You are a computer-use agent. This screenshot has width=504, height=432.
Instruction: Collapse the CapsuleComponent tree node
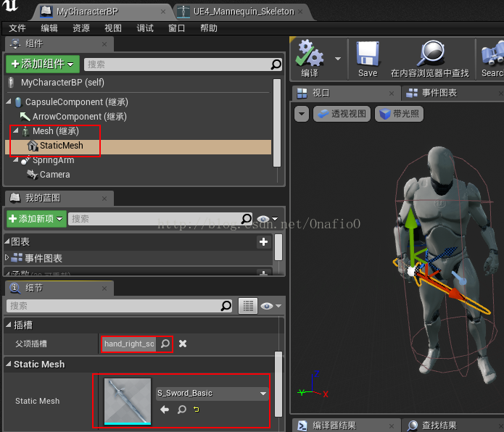(x=9, y=101)
